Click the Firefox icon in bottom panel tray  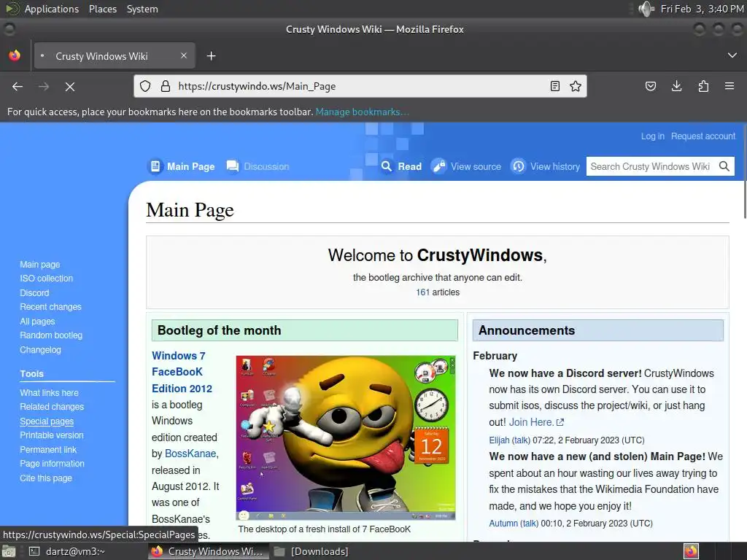tap(691, 551)
